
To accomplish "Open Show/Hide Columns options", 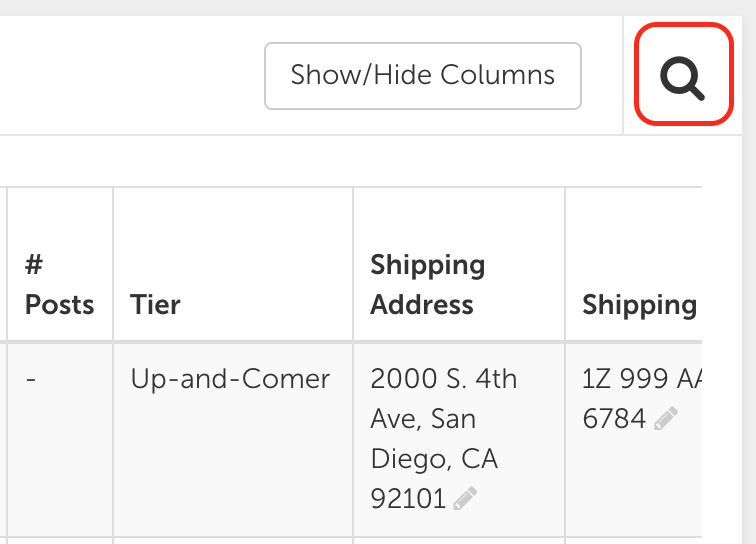I will pyautogui.click(x=423, y=76).
